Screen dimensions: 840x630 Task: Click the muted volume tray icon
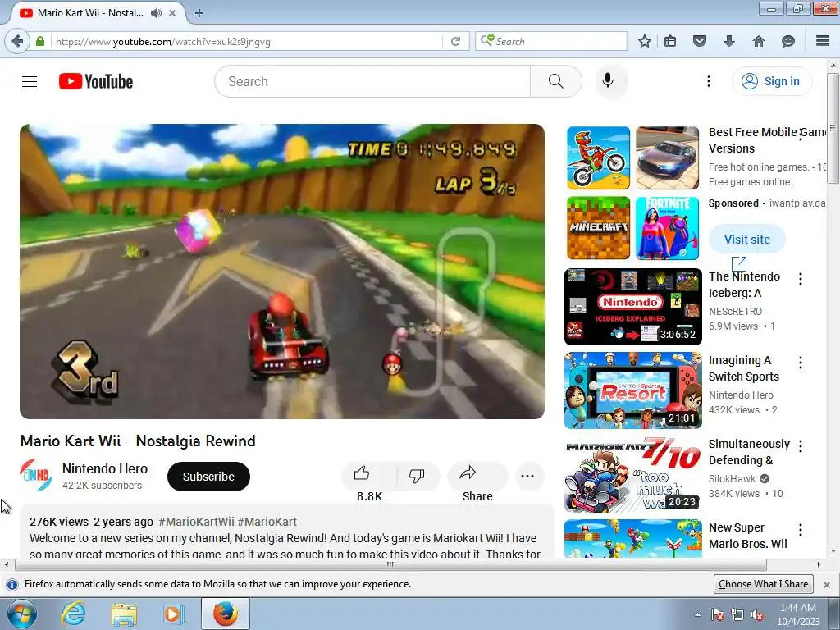click(x=757, y=614)
